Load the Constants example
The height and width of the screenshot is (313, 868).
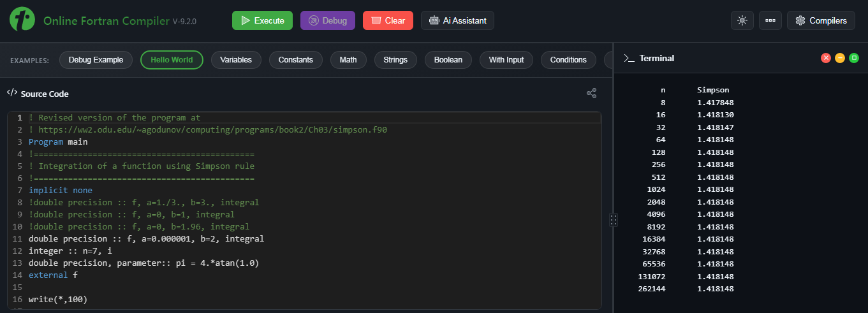pos(296,60)
